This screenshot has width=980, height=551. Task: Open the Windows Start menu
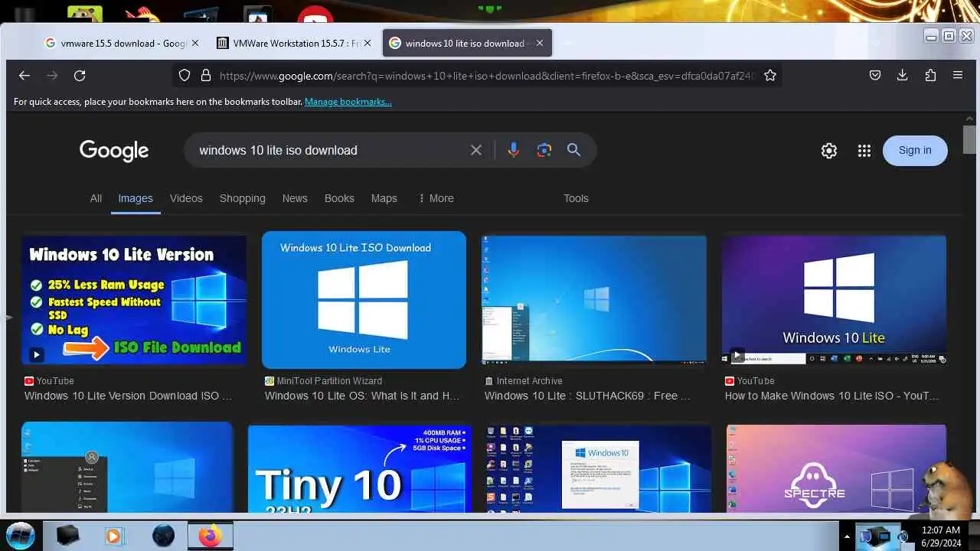coord(20,535)
